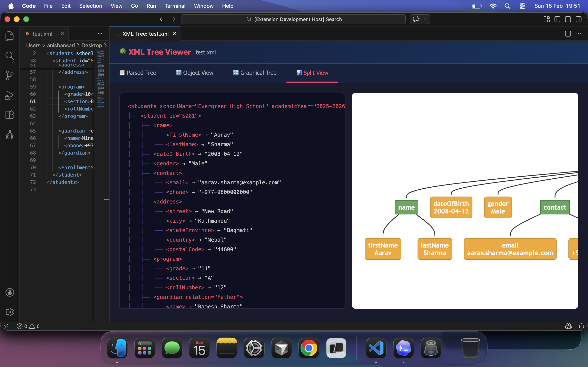Open the XML tree viewer sidebar icon
588x367 pixels.
(9, 134)
